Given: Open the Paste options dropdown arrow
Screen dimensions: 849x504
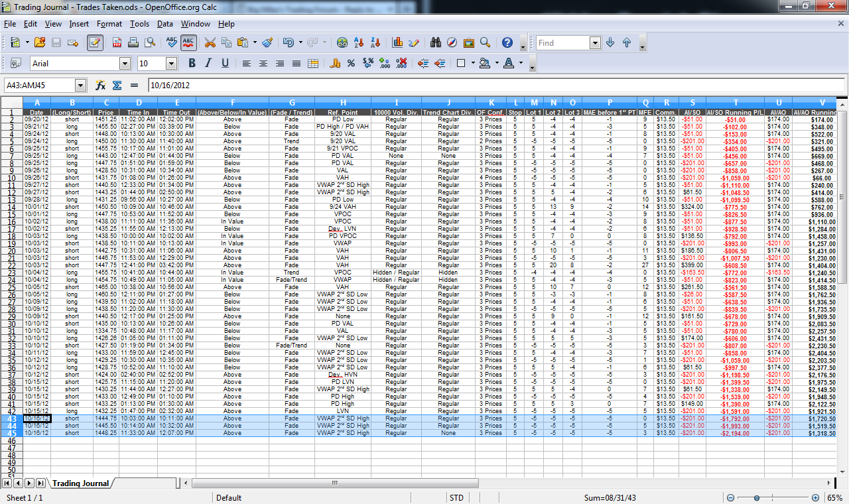Looking at the screenshot, I should [x=255, y=43].
